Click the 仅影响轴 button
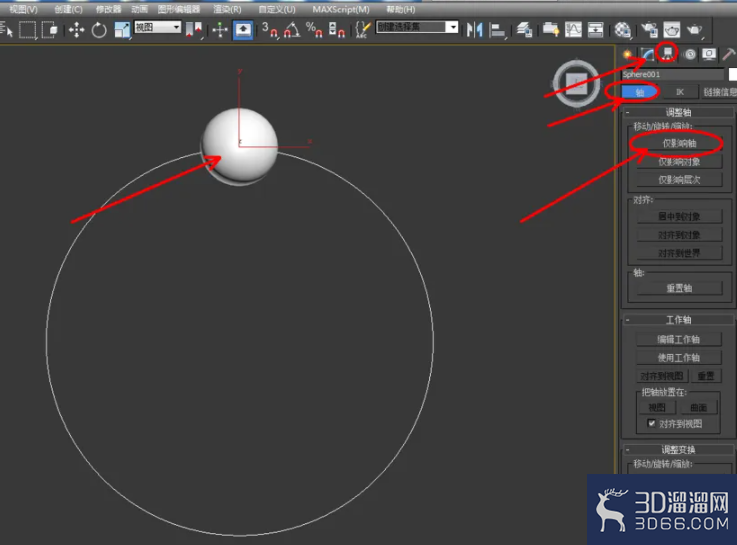This screenshot has width=737, height=545. [679, 143]
